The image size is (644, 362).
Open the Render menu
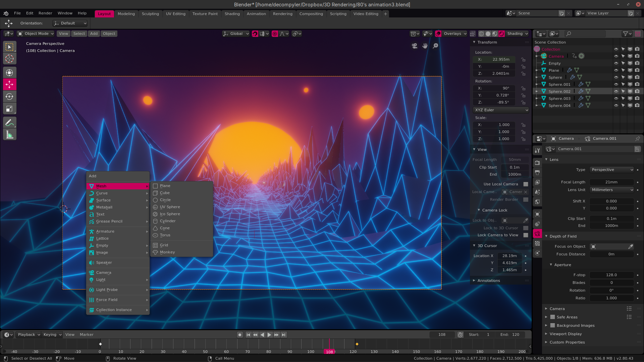tap(45, 13)
